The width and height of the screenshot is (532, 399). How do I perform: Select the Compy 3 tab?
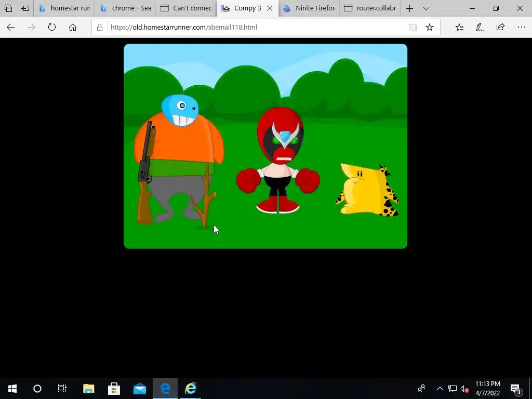(x=242, y=8)
